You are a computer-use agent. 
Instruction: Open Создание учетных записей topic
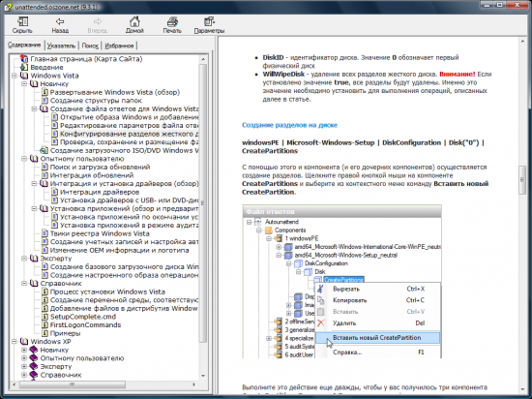coord(124,242)
